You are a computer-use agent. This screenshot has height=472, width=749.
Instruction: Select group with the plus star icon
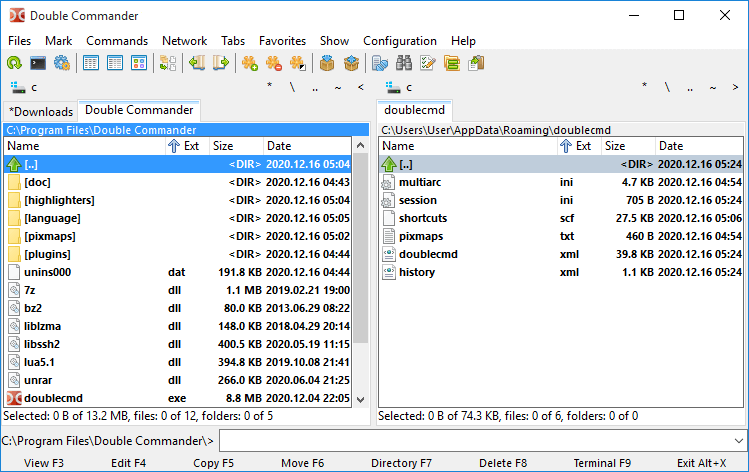point(250,63)
